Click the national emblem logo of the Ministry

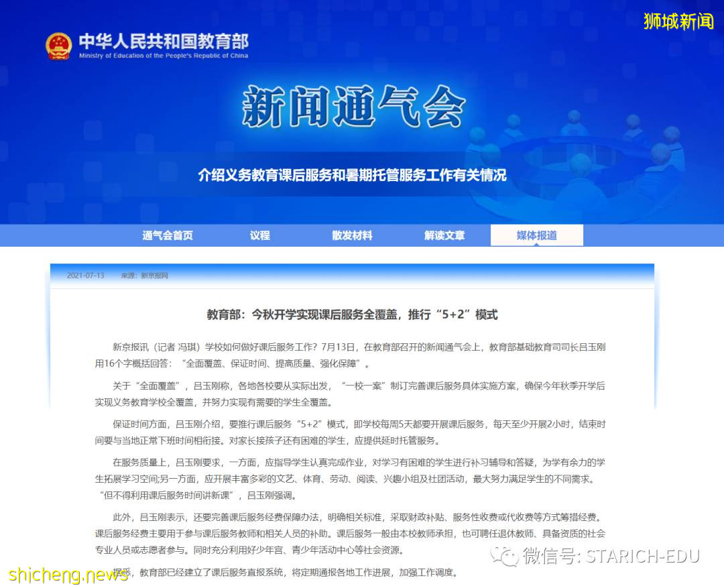coord(57,46)
